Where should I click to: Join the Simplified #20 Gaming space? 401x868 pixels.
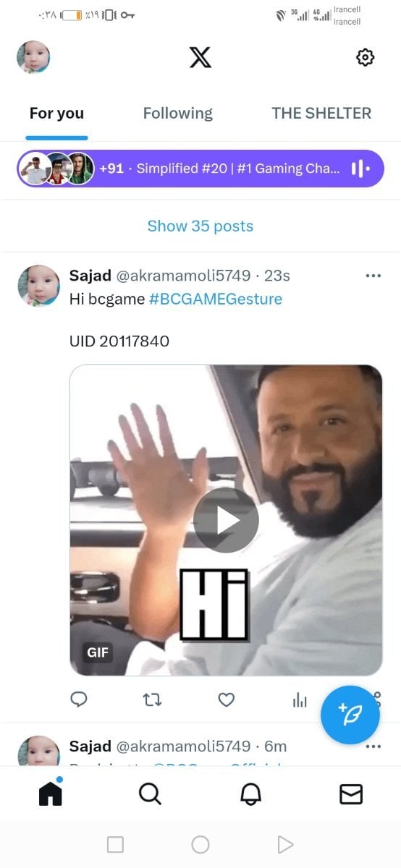click(200, 169)
